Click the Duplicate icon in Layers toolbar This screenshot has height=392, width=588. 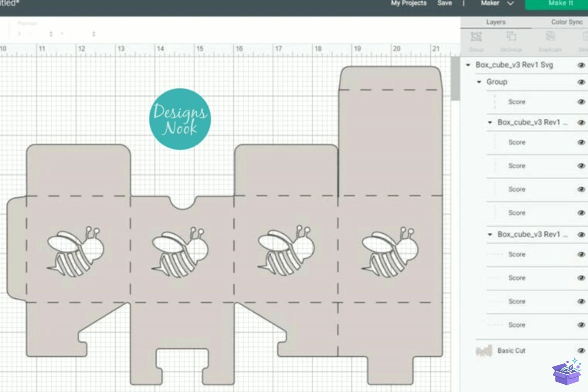pos(550,36)
